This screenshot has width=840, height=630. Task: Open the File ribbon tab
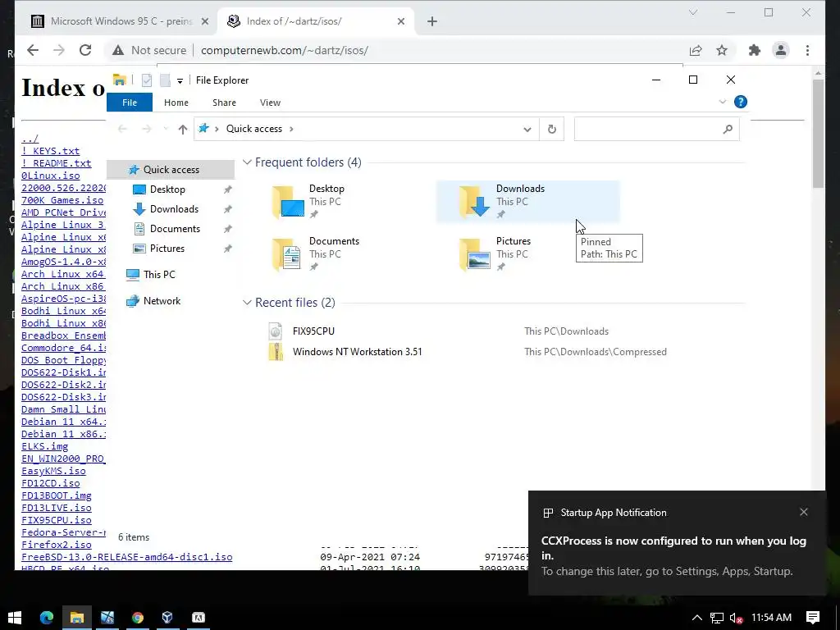tap(130, 103)
